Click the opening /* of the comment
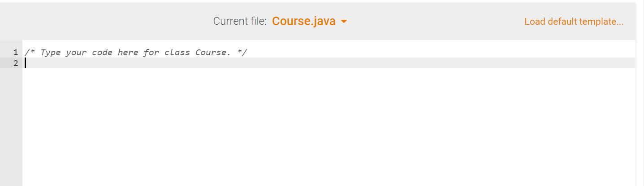Screen dimensions: 644x186 (30, 52)
